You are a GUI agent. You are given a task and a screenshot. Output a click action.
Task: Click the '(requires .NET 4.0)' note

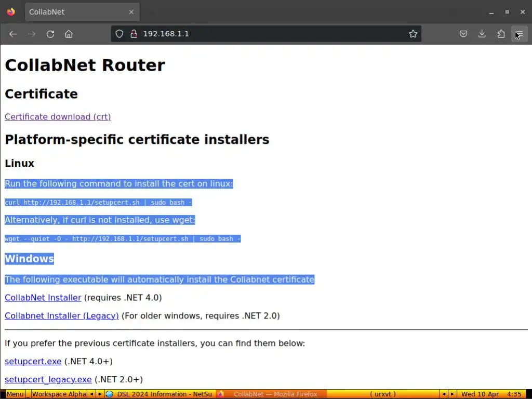coord(123,298)
